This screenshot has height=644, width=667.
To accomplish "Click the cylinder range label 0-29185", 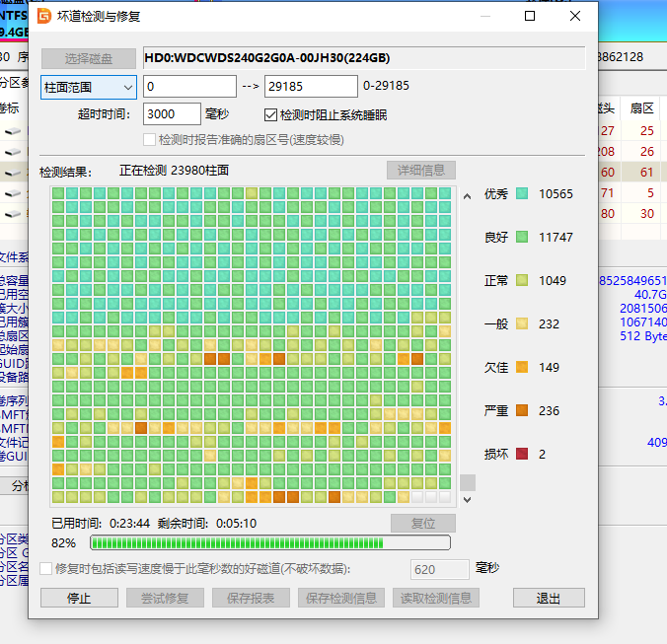I will tap(386, 86).
